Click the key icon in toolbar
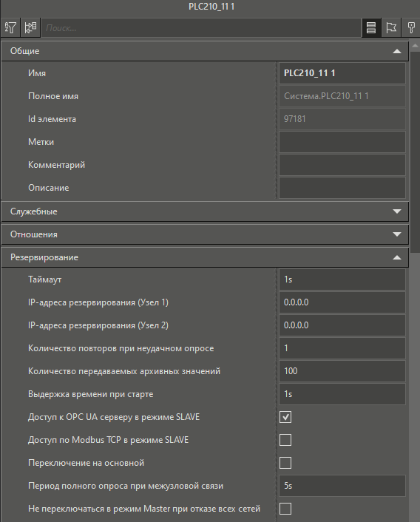Screen dimensions: 420x522 click(411, 27)
